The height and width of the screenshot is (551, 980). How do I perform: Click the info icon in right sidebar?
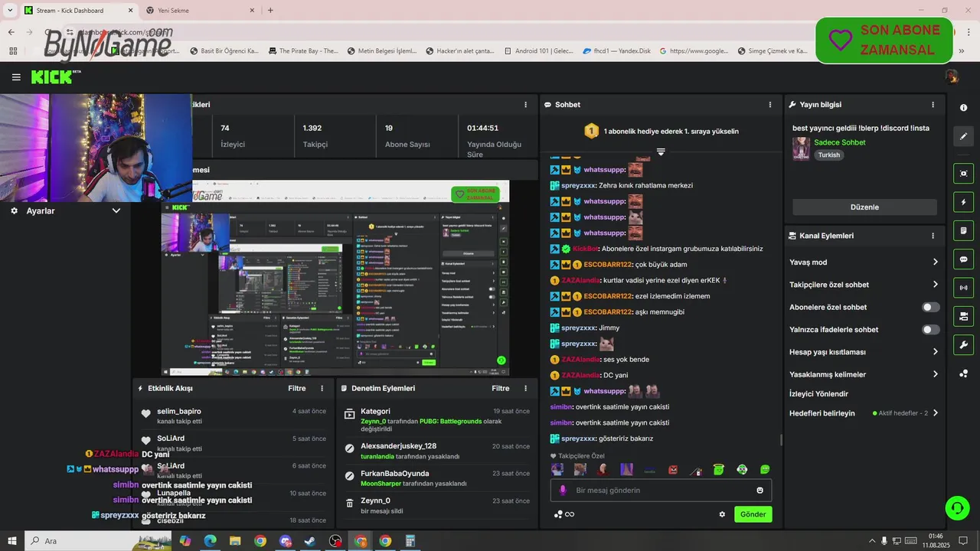[963, 108]
